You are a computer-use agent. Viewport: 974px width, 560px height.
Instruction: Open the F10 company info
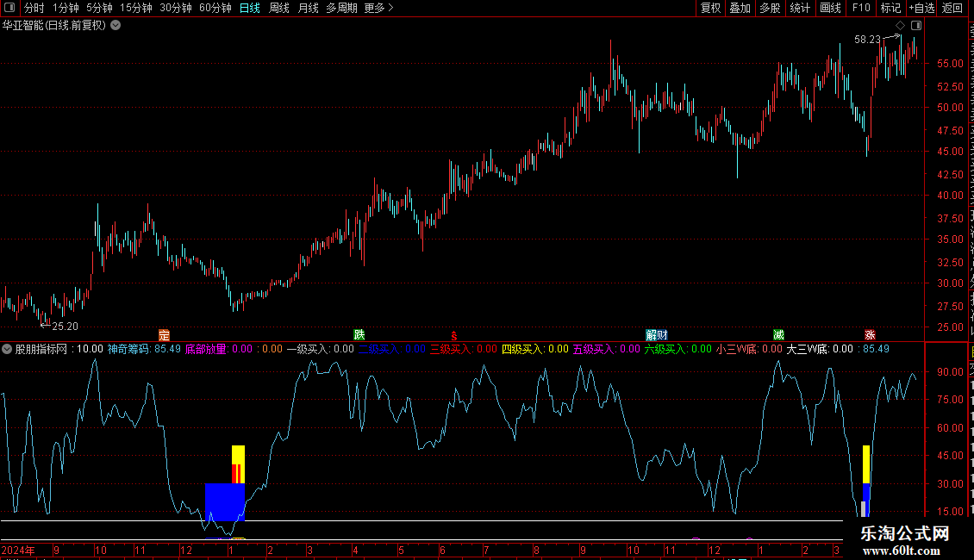click(x=861, y=8)
